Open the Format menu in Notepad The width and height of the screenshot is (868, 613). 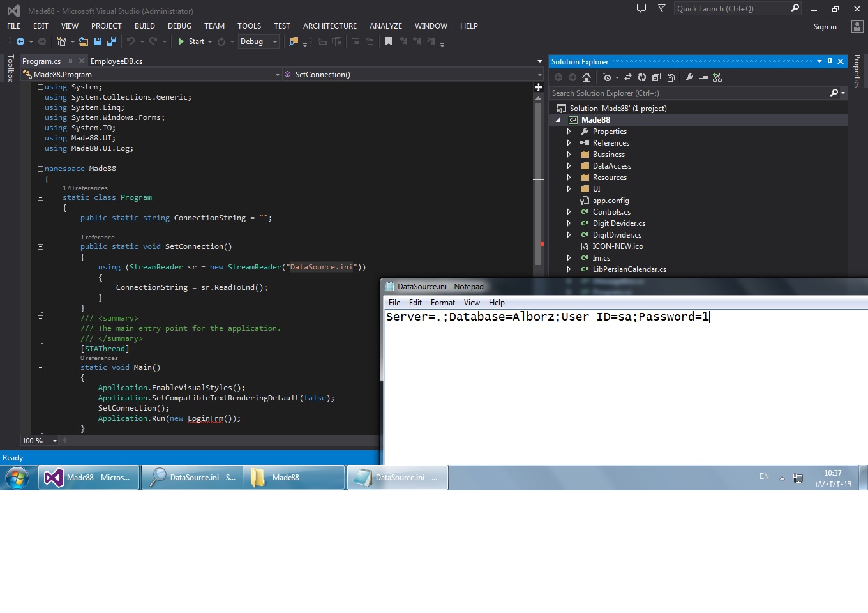point(442,303)
